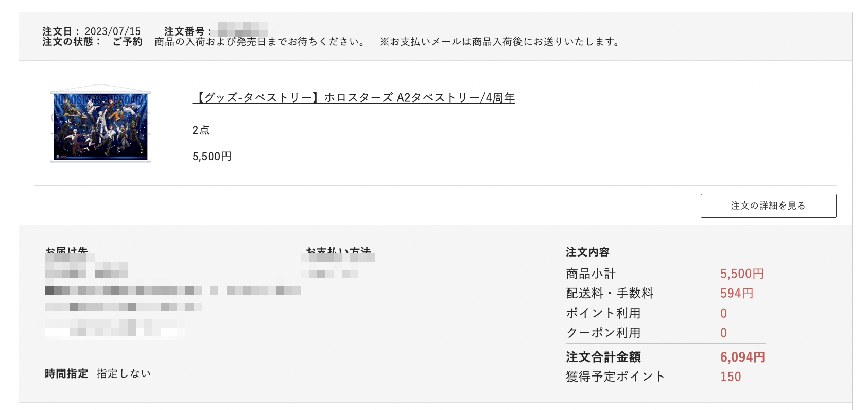Image resolution: width=868 pixels, height=410 pixels.
Task: Click the 注文合計金額 total 6,094円
Action: pyautogui.click(x=742, y=357)
